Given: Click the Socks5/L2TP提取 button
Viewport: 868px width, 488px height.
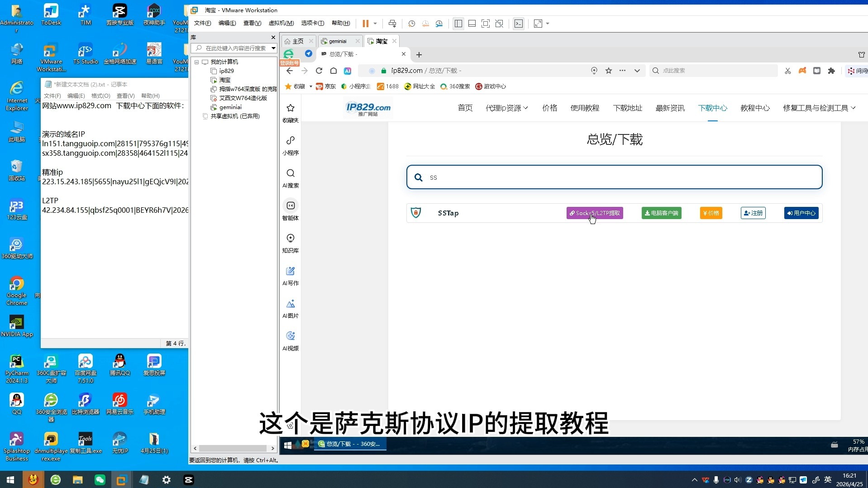Looking at the screenshot, I should coord(595,213).
